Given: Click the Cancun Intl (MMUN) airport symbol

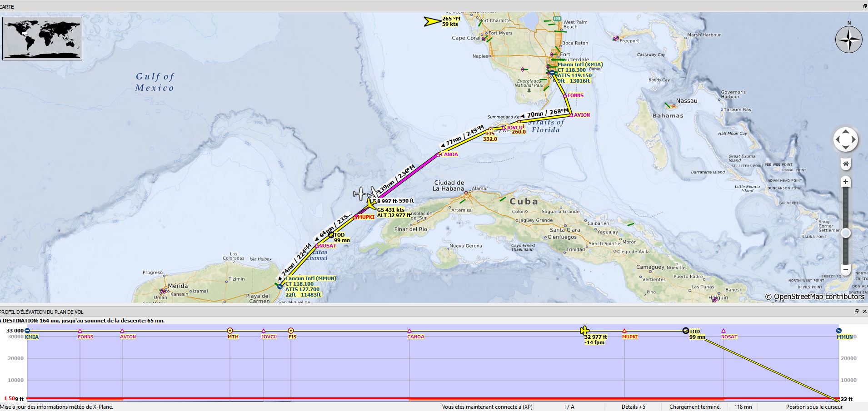Looking at the screenshot, I should point(279,286).
